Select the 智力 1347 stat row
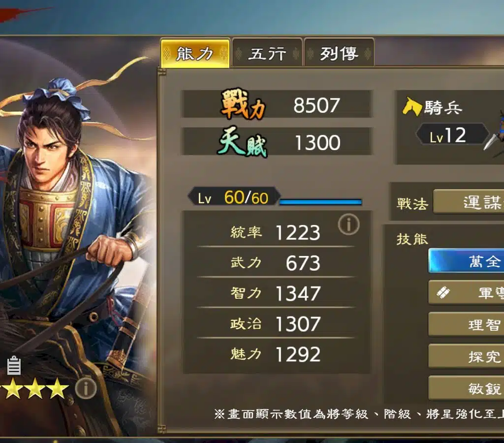504x443 pixels. 276,293
